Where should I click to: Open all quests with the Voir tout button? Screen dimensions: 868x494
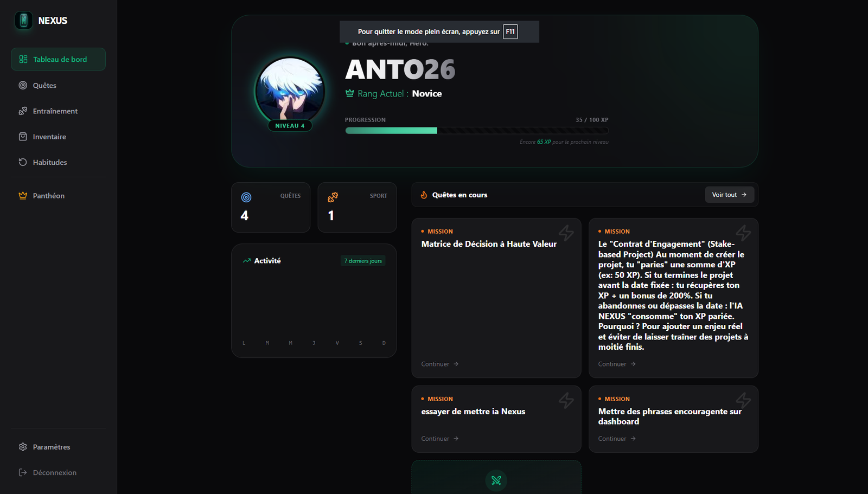coord(729,194)
